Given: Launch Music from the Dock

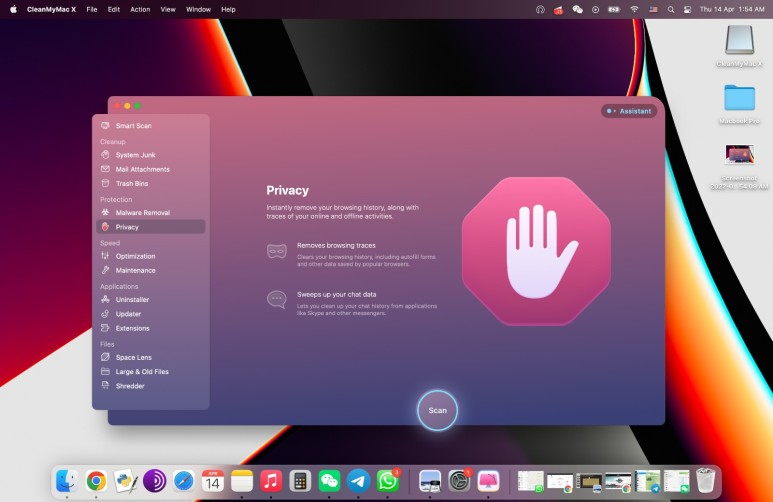Looking at the screenshot, I should (271, 481).
